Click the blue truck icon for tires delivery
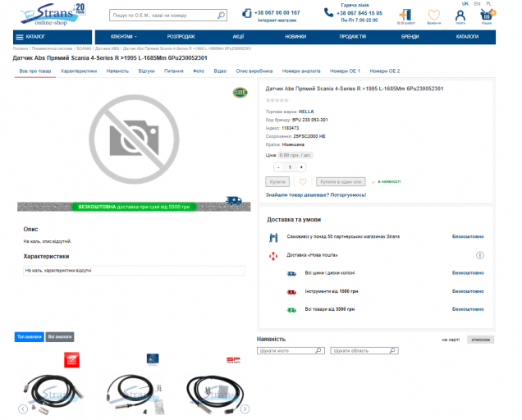The image size is (522, 420). click(x=291, y=273)
